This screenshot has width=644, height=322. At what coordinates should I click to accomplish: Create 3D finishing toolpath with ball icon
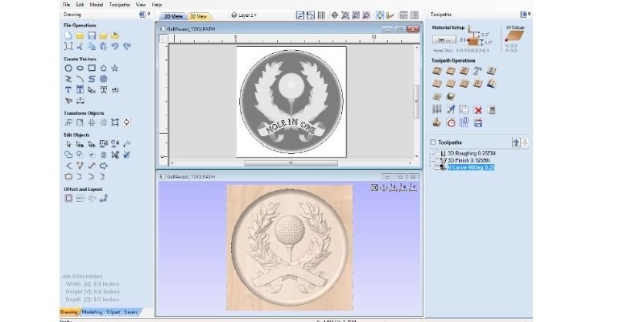(451, 97)
